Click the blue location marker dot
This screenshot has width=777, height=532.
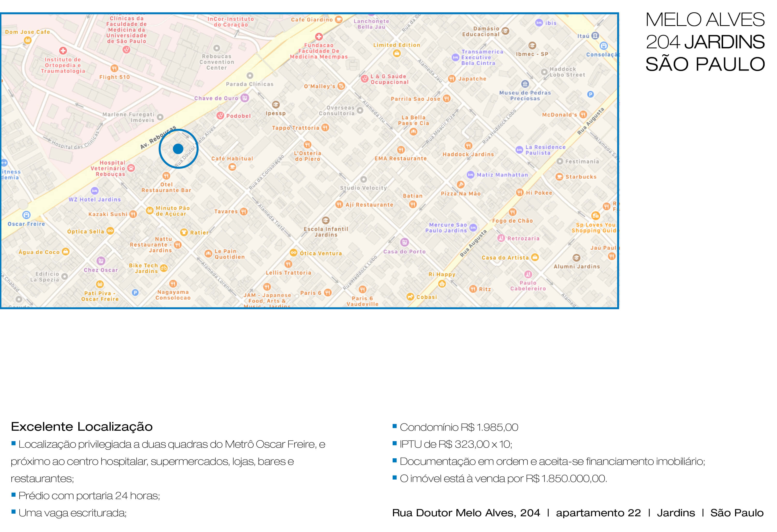tap(178, 149)
